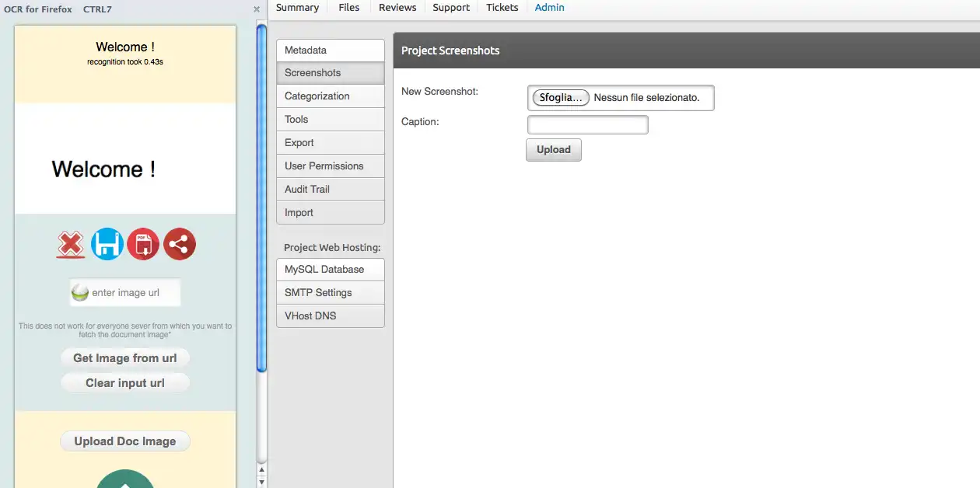Click the green up-arrow circle icon

[125, 480]
